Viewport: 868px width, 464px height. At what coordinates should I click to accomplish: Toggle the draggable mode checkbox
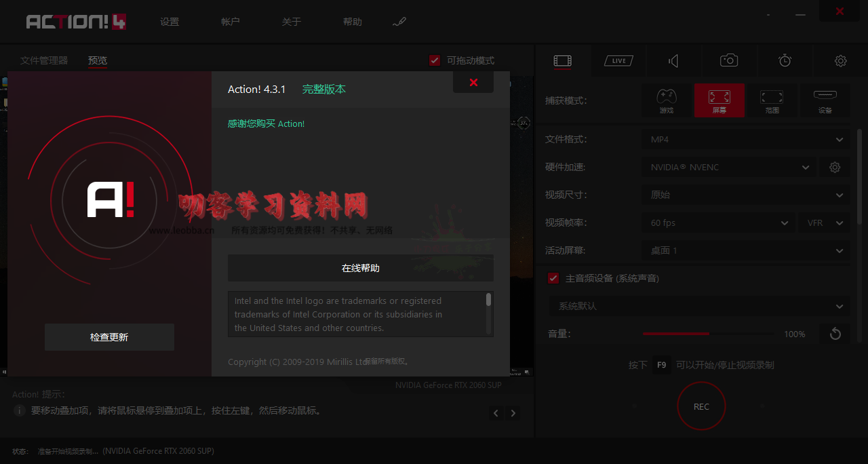point(435,60)
